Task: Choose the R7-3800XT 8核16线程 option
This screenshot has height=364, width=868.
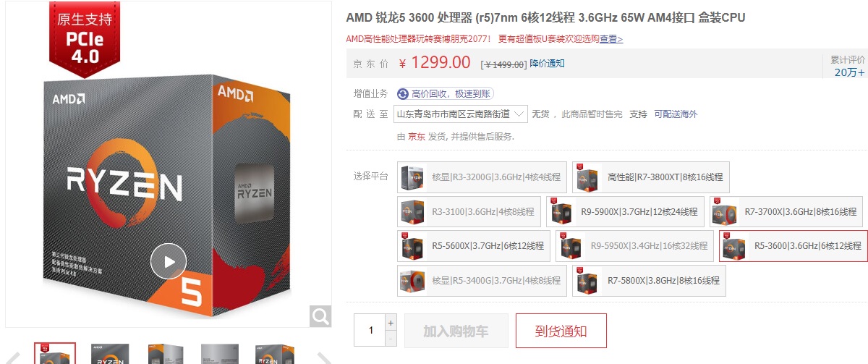Action: tap(650, 177)
